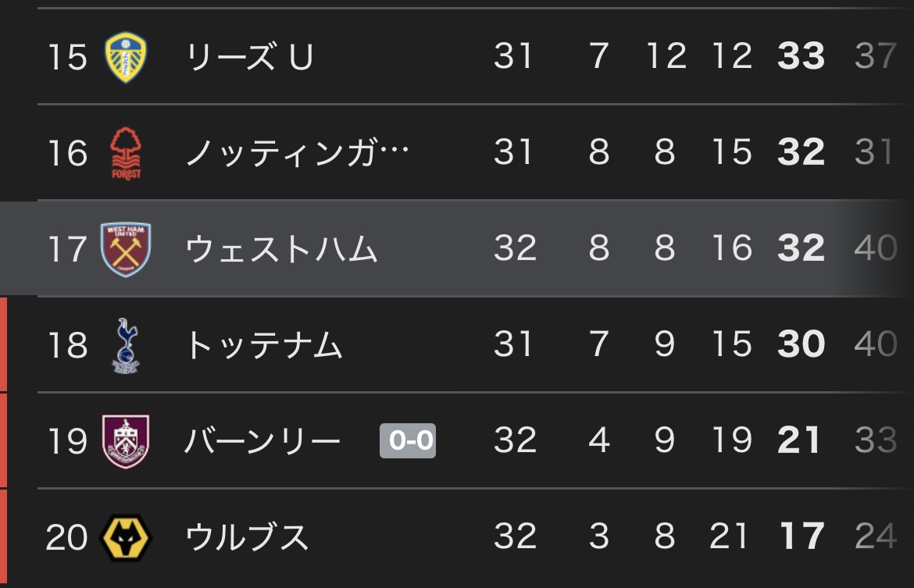Image resolution: width=914 pixels, height=588 pixels.
Task: Click Tottenham's bold points total 30
Action: point(802,345)
